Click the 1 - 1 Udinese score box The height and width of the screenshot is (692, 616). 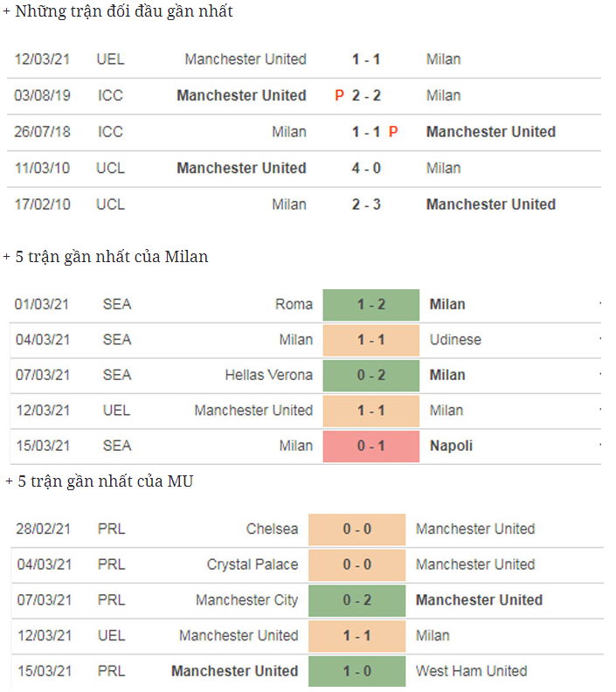[x=370, y=340]
